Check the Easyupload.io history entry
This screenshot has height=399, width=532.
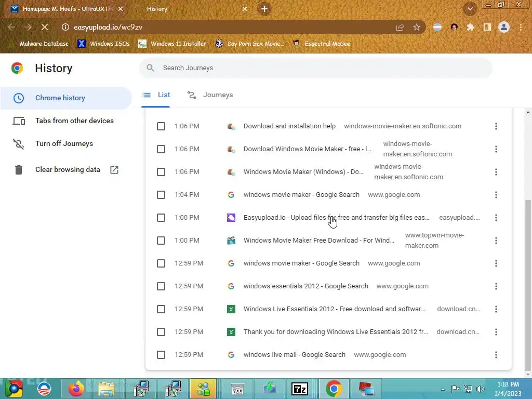point(161,218)
